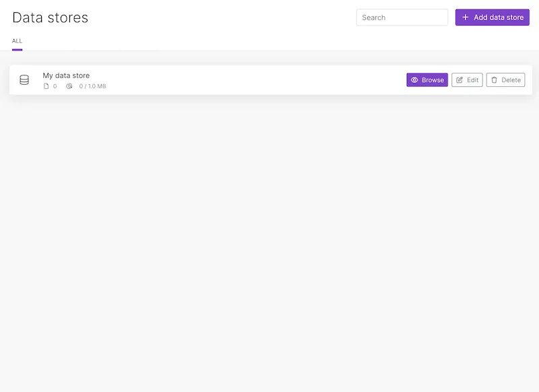
Task: Click the storage usage pie icon
Action: click(x=68, y=86)
